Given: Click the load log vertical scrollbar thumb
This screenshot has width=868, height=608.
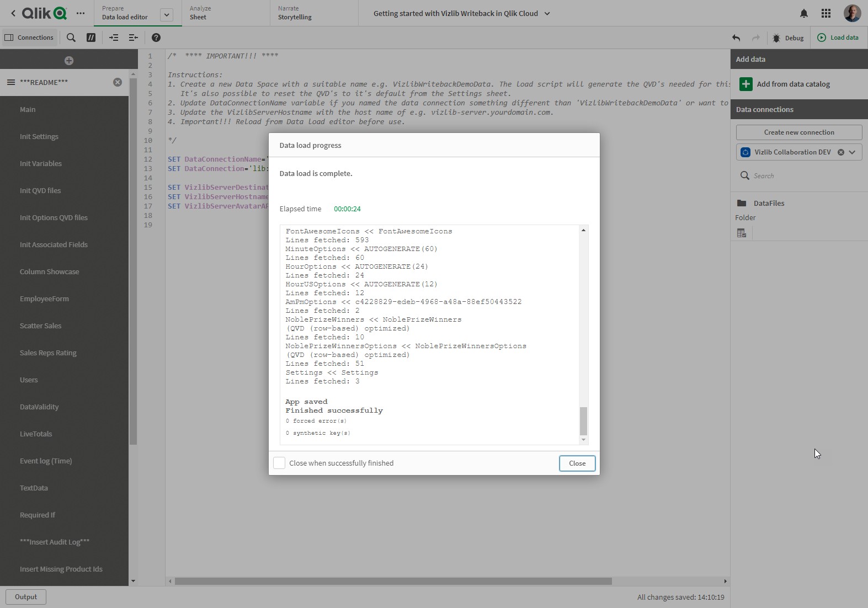Looking at the screenshot, I should pyautogui.click(x=583, y=421).
